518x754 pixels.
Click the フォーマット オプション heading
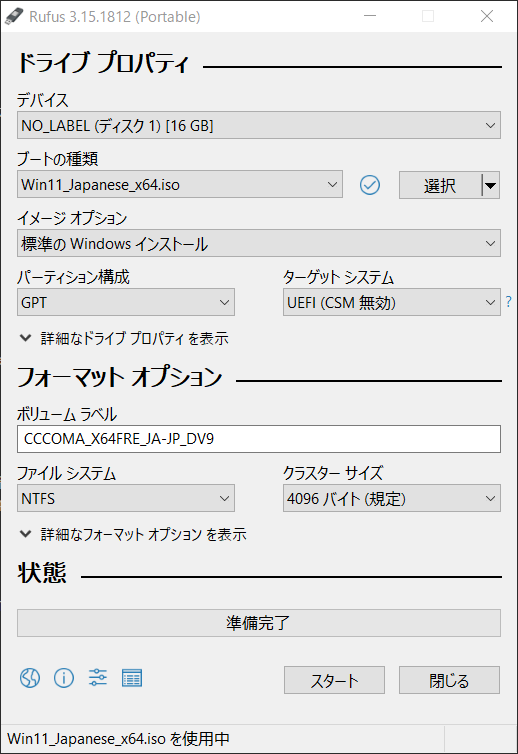pos(120,377)
